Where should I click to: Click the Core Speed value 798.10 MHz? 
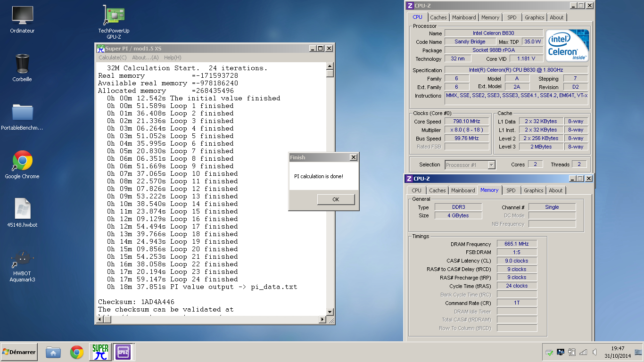467,121
